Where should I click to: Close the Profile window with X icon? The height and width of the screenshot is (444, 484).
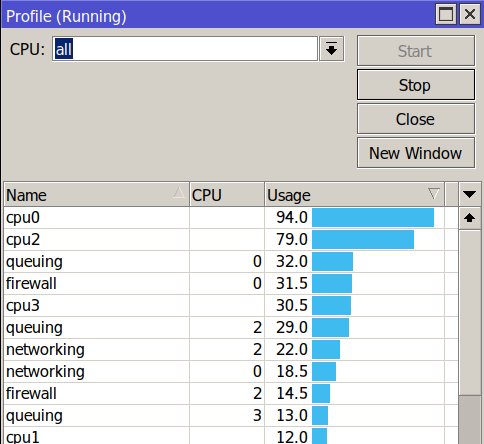click(470, 14)
